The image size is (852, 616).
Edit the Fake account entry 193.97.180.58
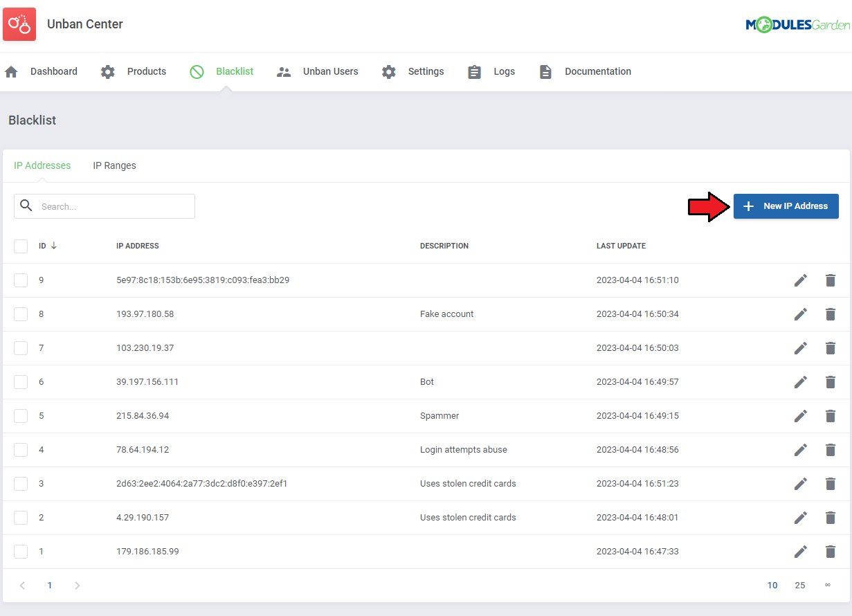pyautogui.click(x=801, y=314)
